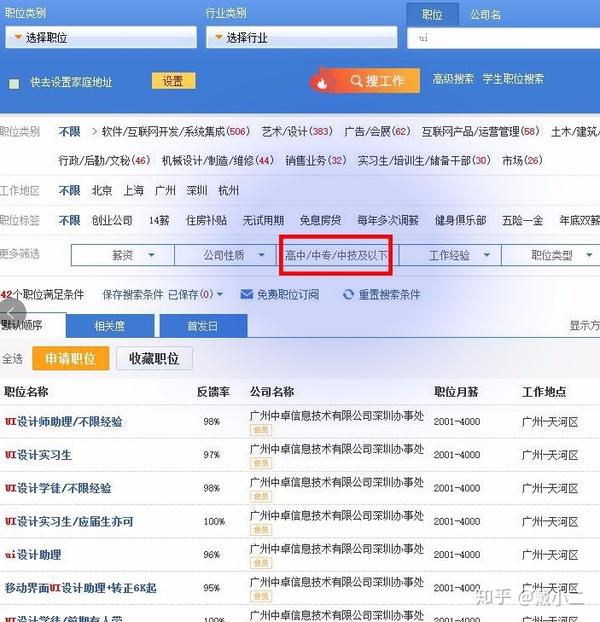Select 杭州 as work location

tap(228, 190)
